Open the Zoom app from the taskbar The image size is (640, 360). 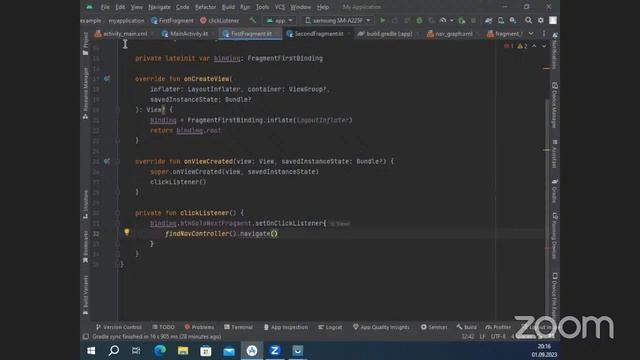coord(275,351)
